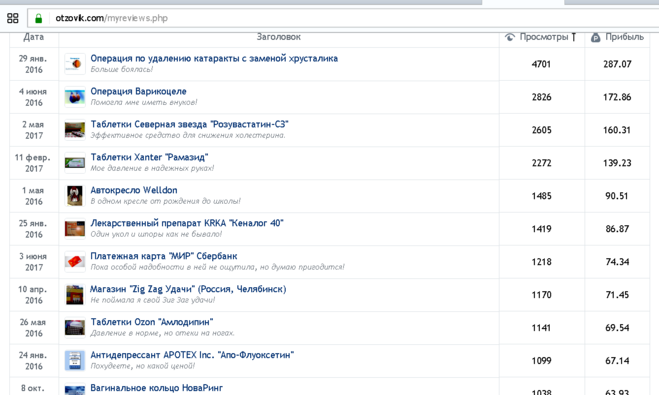Open the Магазин Zig Zag Удачи review
This screenshot has height=395, width=659.
coord(188,289)
